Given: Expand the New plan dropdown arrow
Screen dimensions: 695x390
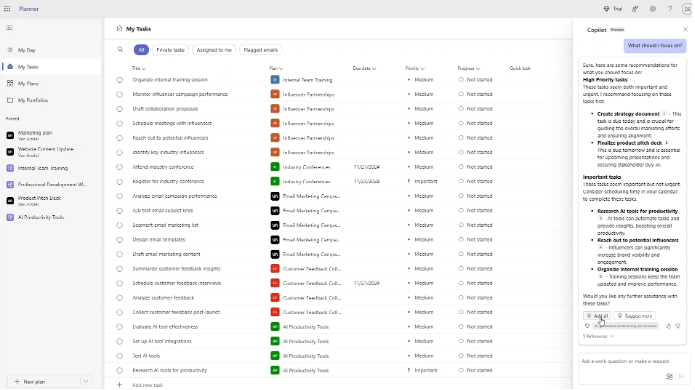Looking at the screenshot, I should [86, 382].
